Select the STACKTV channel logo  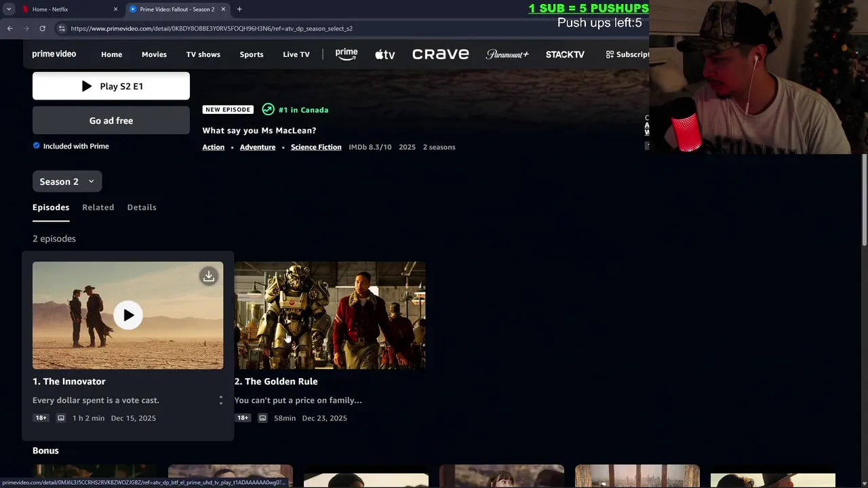pyautogui.click(x=565, y=54)
